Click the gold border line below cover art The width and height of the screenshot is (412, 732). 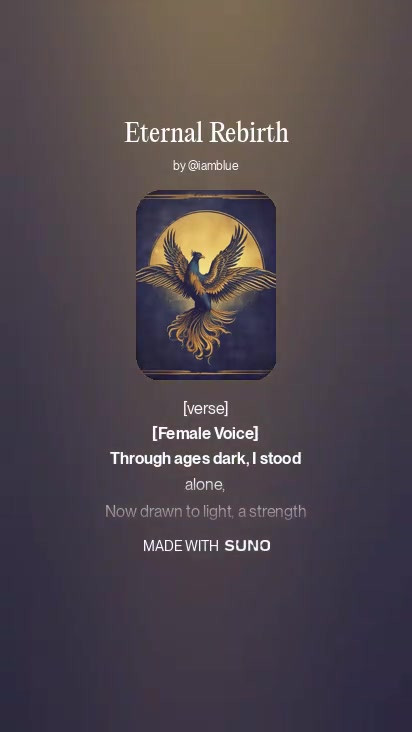tap(206, 373)
